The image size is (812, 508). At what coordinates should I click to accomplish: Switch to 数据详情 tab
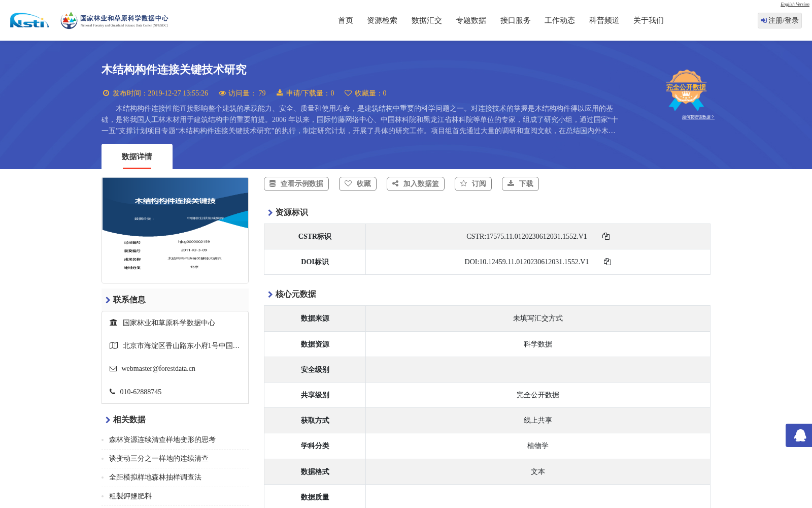(x=137, y=156)
